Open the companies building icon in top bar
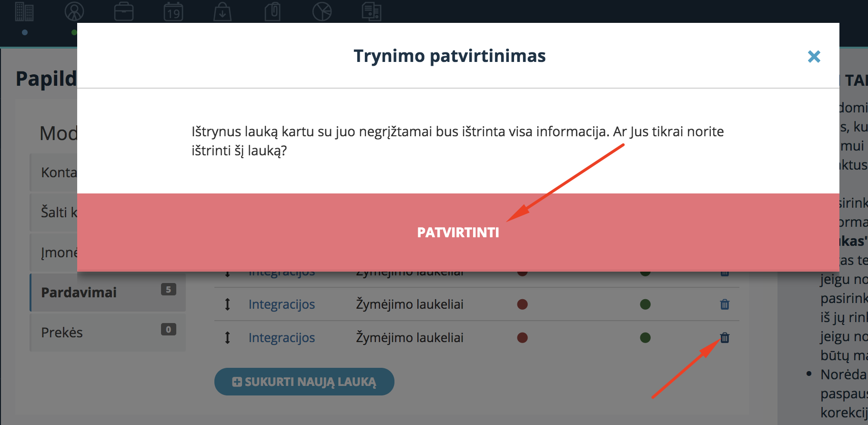Image resolution: width=868 pixels, height=425 pixels. pyautogui.click(x=24, y=11)
